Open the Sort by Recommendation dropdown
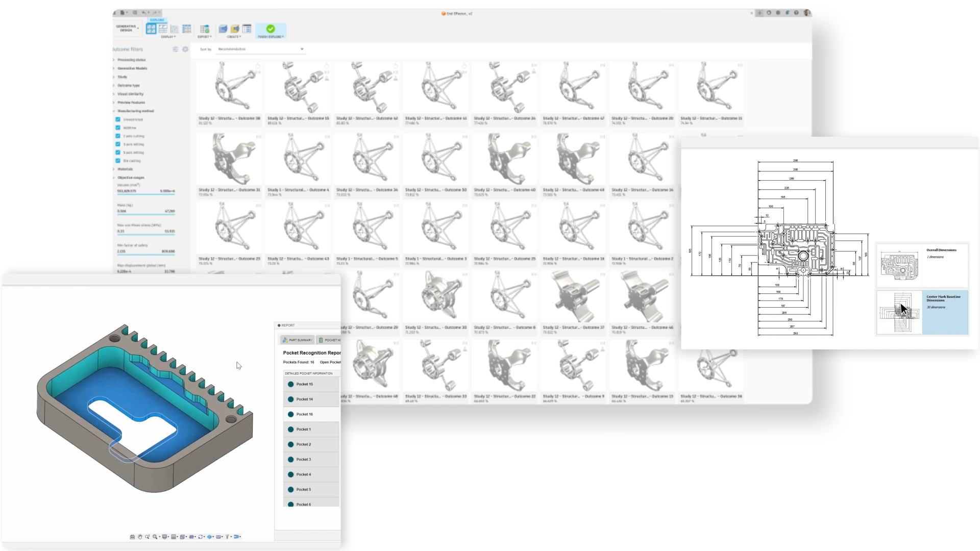980x551 pixels. tap(261, 49)
